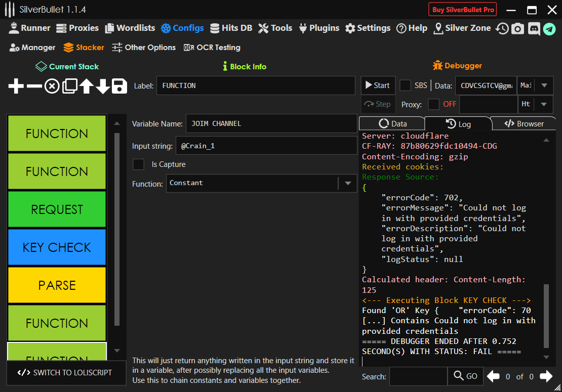This screenshot has width=562, height=392.
Task: Click the plus icon to add a block
Action: point(16,86)
